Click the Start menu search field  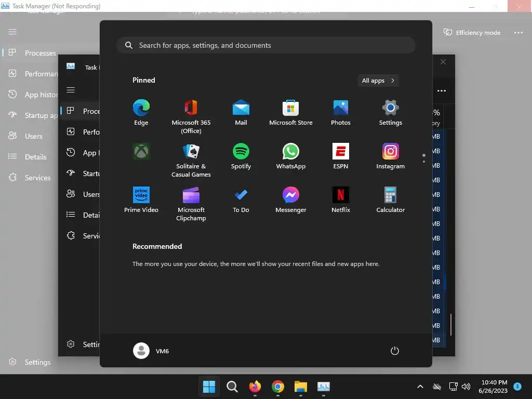tap(266, 45)
